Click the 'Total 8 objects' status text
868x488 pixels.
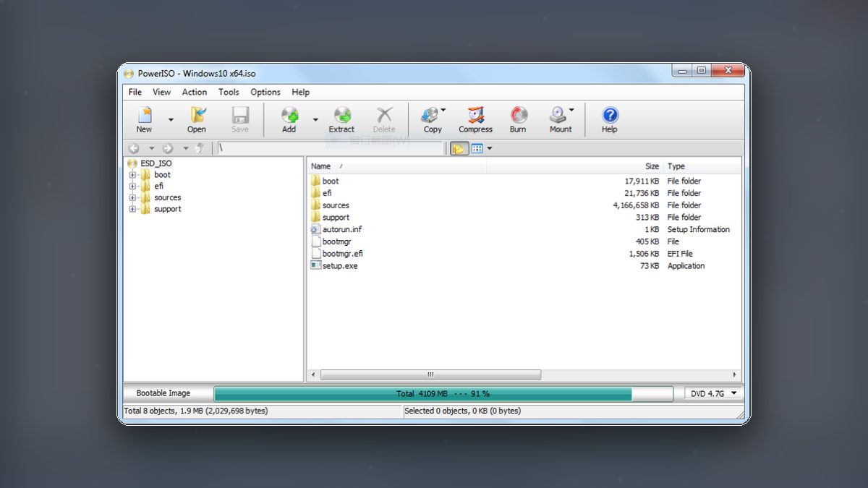click(x=196, y=411)
